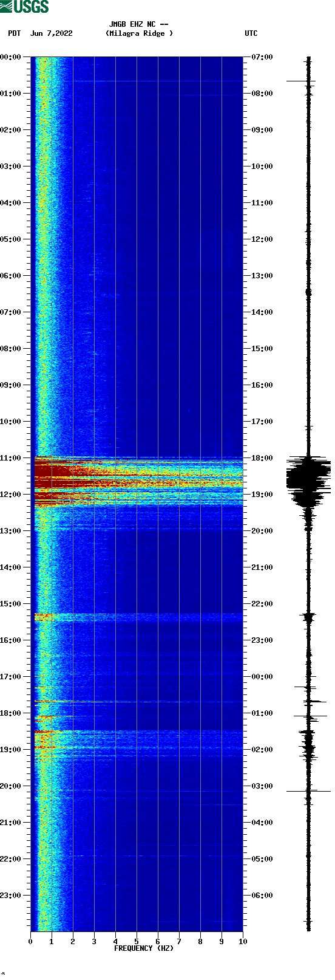335x980 pixels.
Task: Click the spectrogram event band just after 15:00 PDT
Action: pos(138,617)
